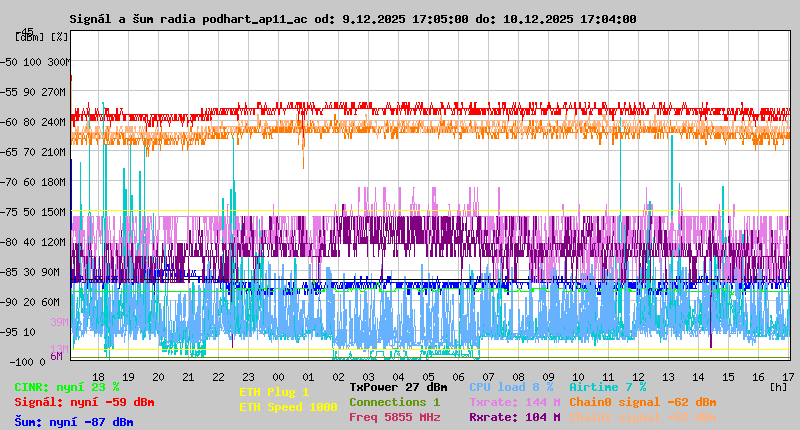The width and height of the screenshot is (800, 430).
Task: Select the Connections 1 legend entry
Action: [x=394, y=402]
